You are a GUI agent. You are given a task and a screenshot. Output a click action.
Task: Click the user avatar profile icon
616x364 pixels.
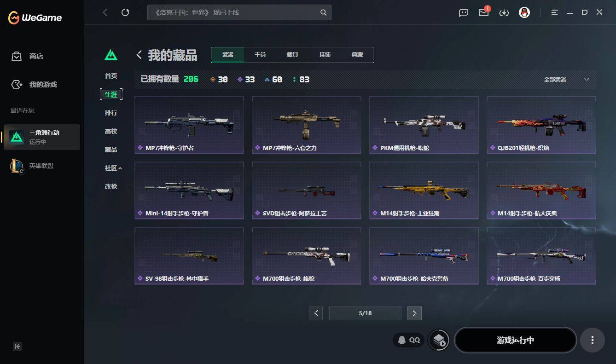[x=524, y=12]
